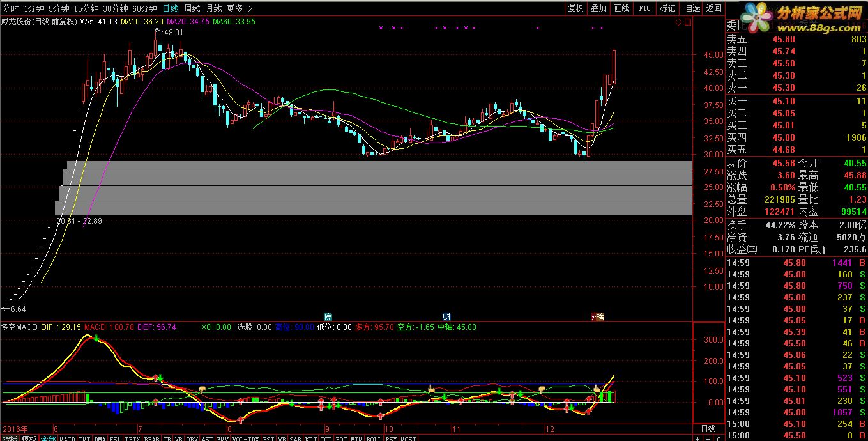Image resolution: width=868 pixels, height=441 pixels.
Task: Click the 财 financial marker icon
Action: (446, 316)
